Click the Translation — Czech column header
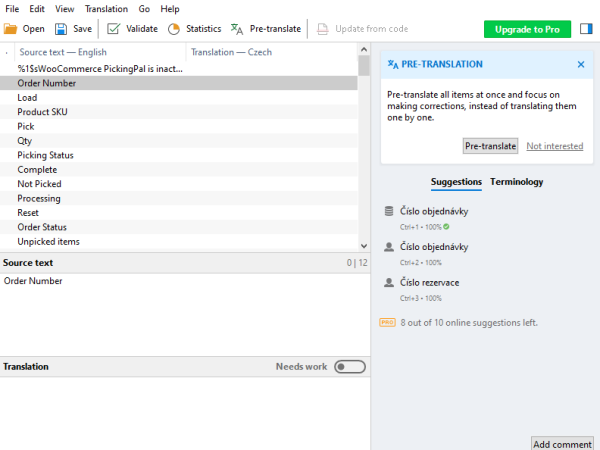 click(232, 52)
